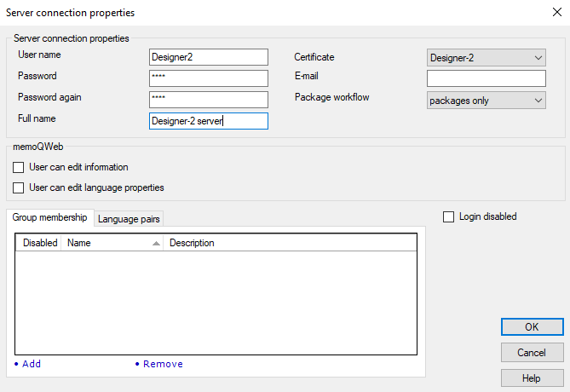Click the Full name text field
The height and width of the screenshot is (392, 570).
(208, 121)
